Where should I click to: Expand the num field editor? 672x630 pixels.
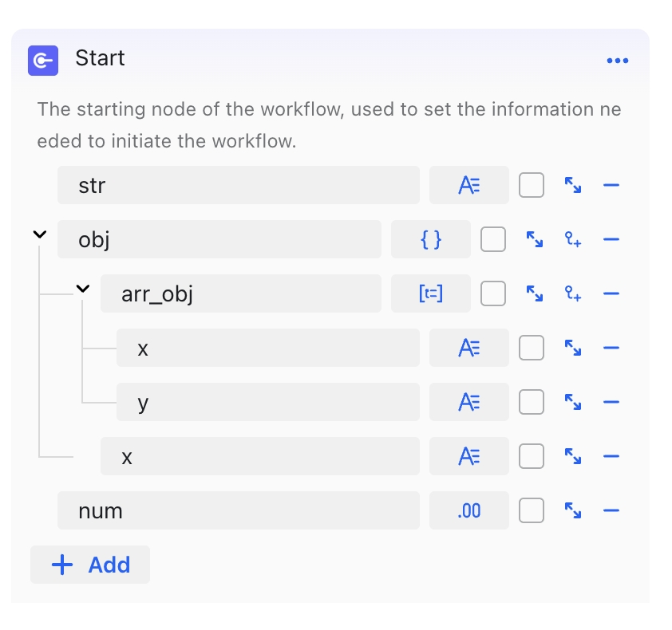coord(572,510)
